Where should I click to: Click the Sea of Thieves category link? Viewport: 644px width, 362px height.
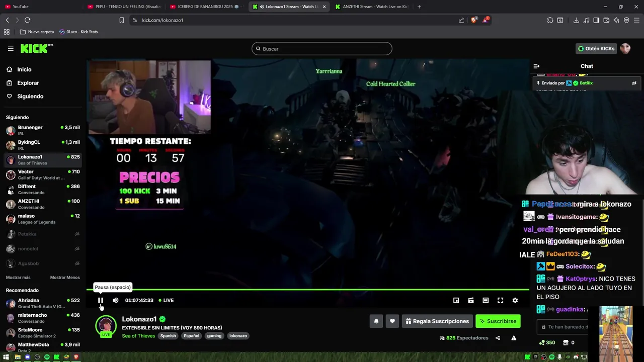pyautogui.click(x=138, y=336)
